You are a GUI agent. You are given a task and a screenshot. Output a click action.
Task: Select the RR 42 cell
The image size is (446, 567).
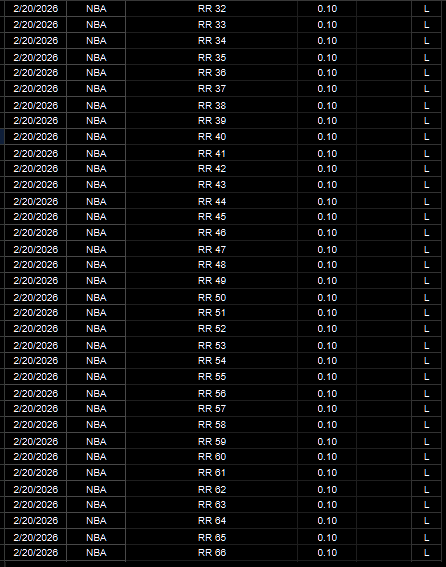pyautogui.click(x=212, y=169)
